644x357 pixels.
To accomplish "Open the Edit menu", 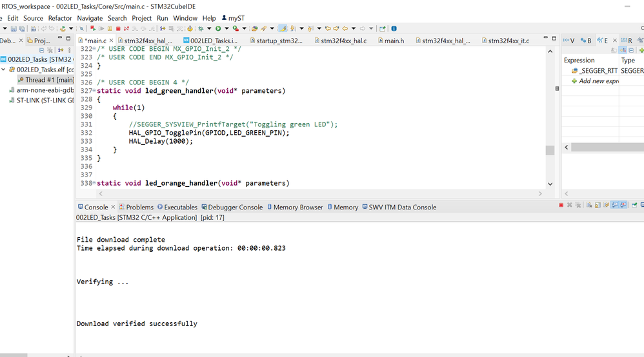I will (x=12, y=18).
